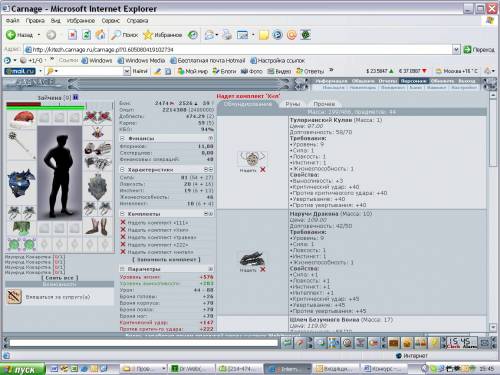Delete the Dragon Bracers item red X
The width and height of the screenshot is (500, 375).
pyautogui.click(x=263, y=269)
